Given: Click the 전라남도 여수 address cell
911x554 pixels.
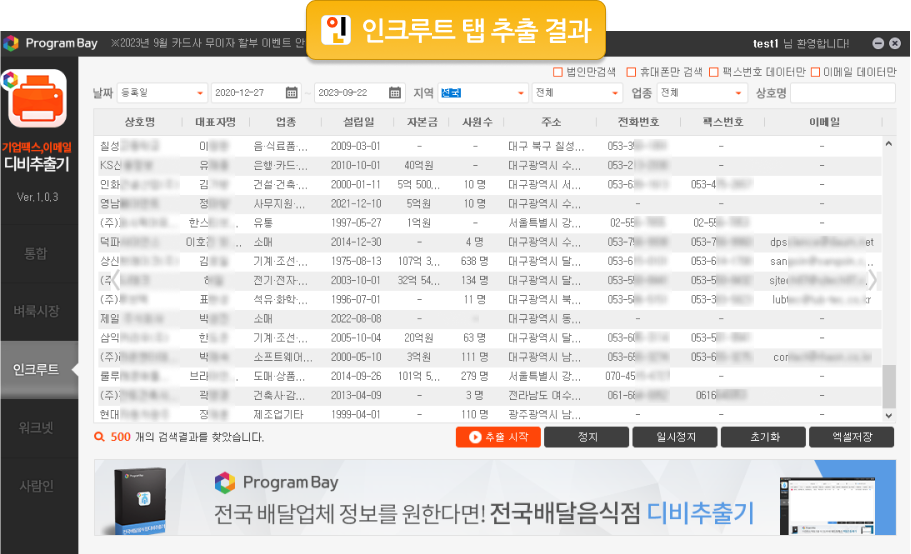Looking at the screenshot, I should (544, 395).
